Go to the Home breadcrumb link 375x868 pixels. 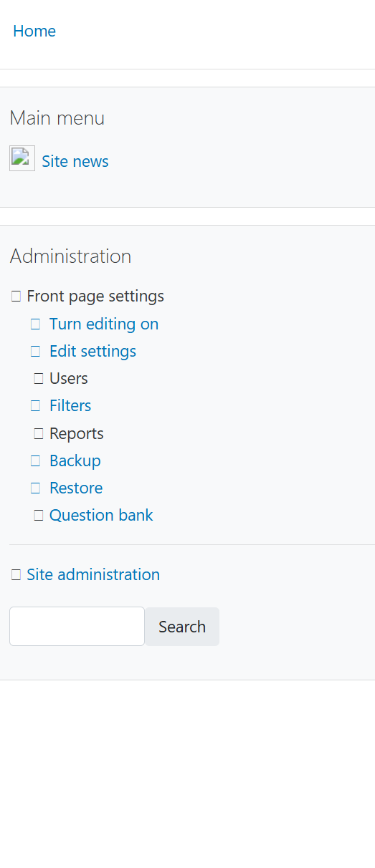(x=34, y=31)
